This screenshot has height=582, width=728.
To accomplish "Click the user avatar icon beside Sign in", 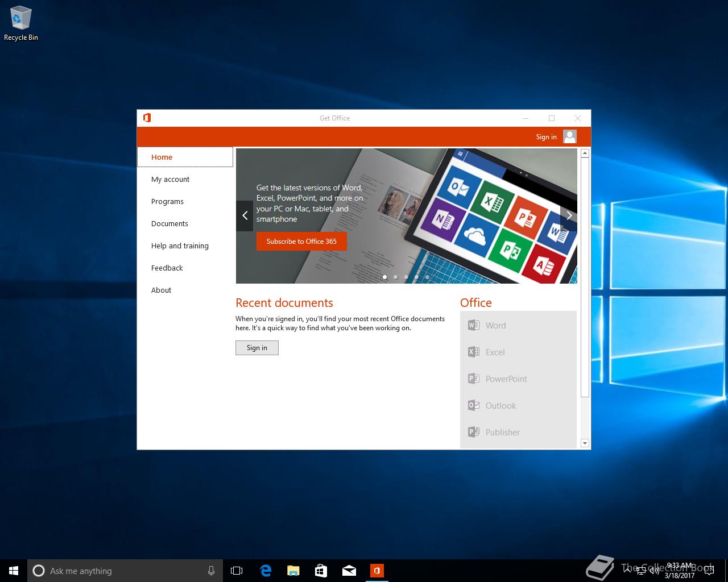I will pos(570,136).
